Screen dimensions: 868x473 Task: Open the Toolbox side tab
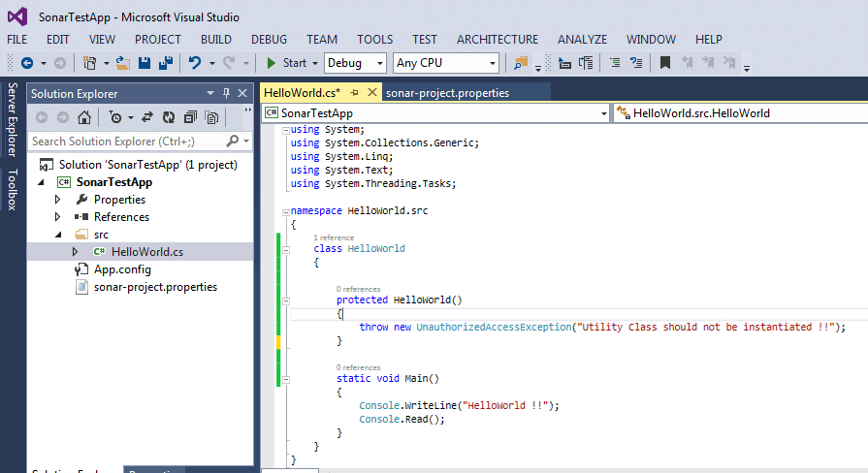click(x=13, y=190)
